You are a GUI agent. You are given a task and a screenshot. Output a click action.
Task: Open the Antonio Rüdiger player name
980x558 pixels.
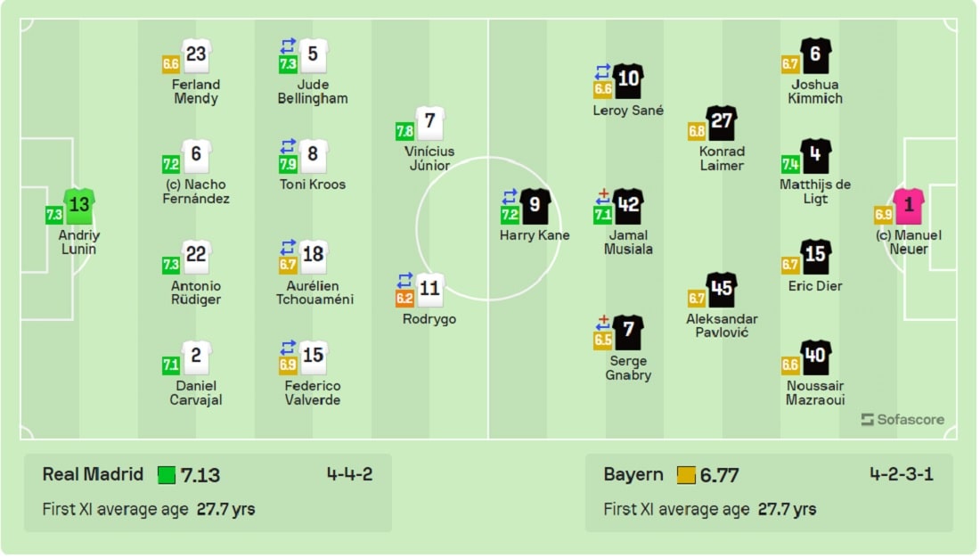pyautogui.click(x=196, y=292)
